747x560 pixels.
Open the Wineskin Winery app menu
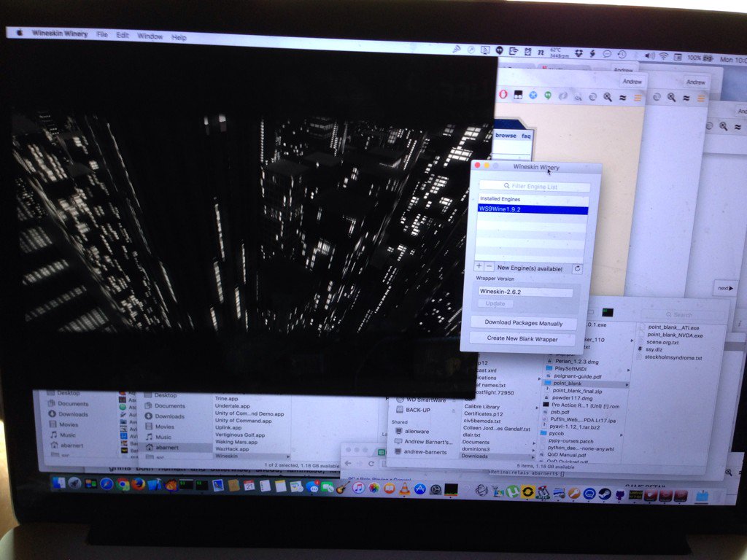pos(60,34)
